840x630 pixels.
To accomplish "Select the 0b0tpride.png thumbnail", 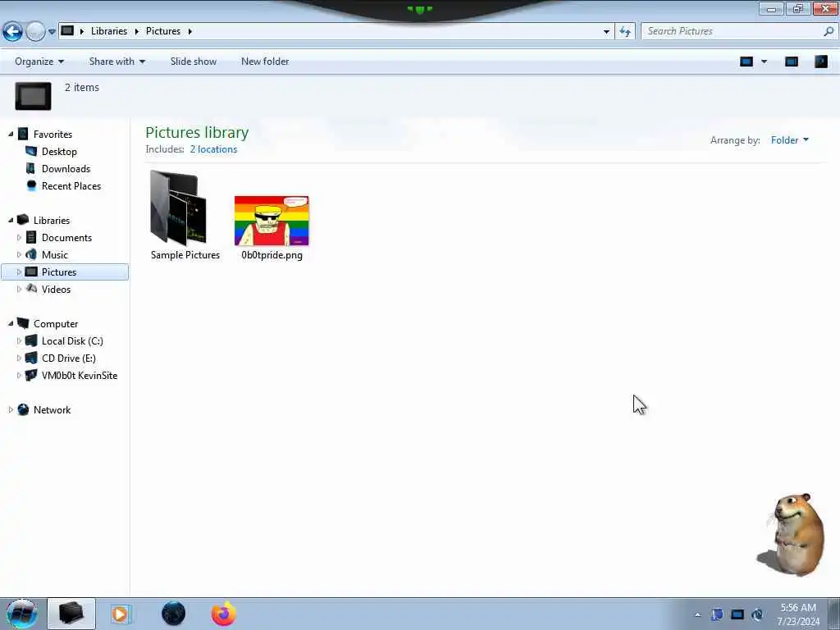I will pyautogui.click(x=272, y=221).
